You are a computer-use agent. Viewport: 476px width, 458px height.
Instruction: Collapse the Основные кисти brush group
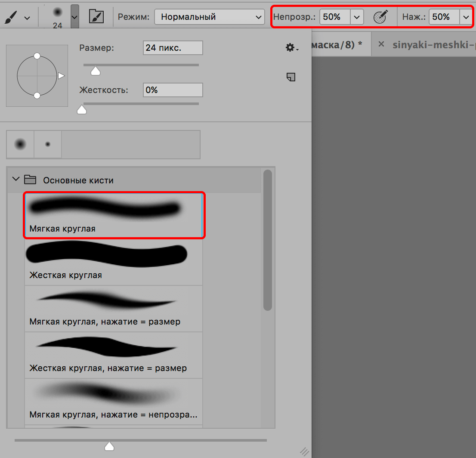point(16,179)
